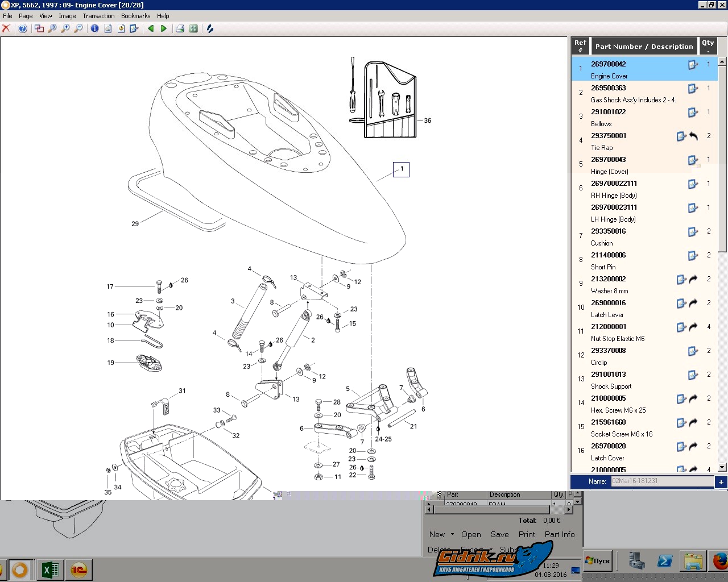Go to previous page with green left arrow
Image resolution: width=728 pixels, height=582 pixels.
click(x=151, y=28)
